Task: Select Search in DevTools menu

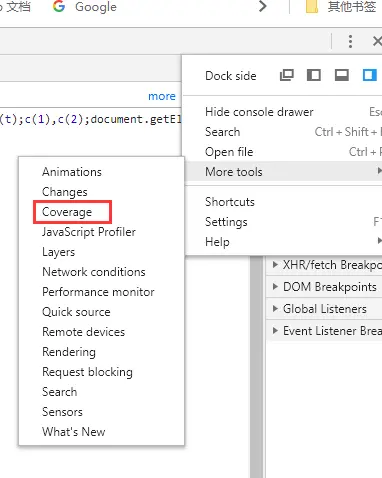Action: (x=283, y=132)
